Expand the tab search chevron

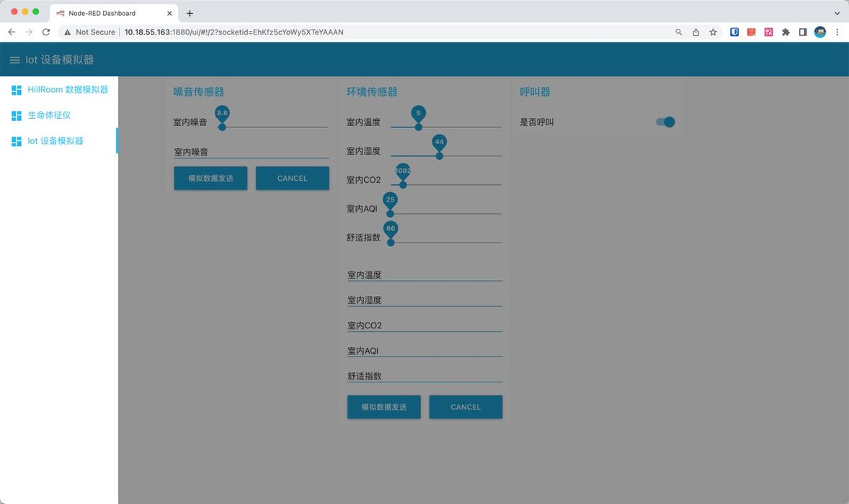[836, 13]
